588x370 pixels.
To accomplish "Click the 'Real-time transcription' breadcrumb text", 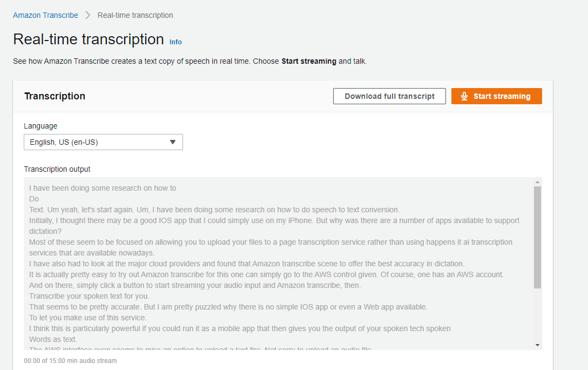I will 136,15.
